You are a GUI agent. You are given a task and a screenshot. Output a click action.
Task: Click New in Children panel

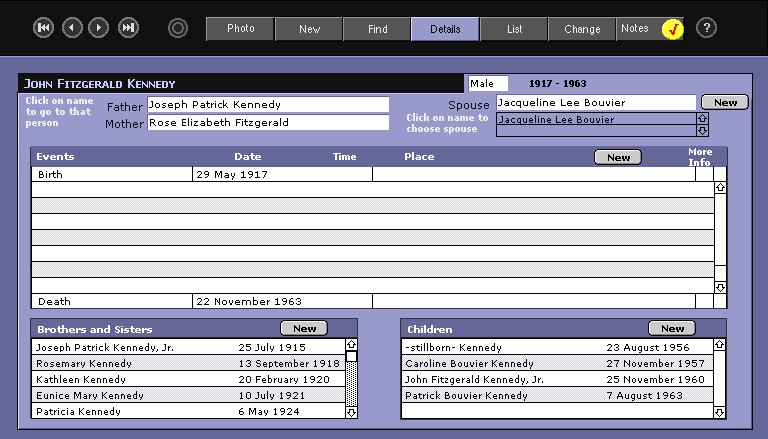(672, 328)
